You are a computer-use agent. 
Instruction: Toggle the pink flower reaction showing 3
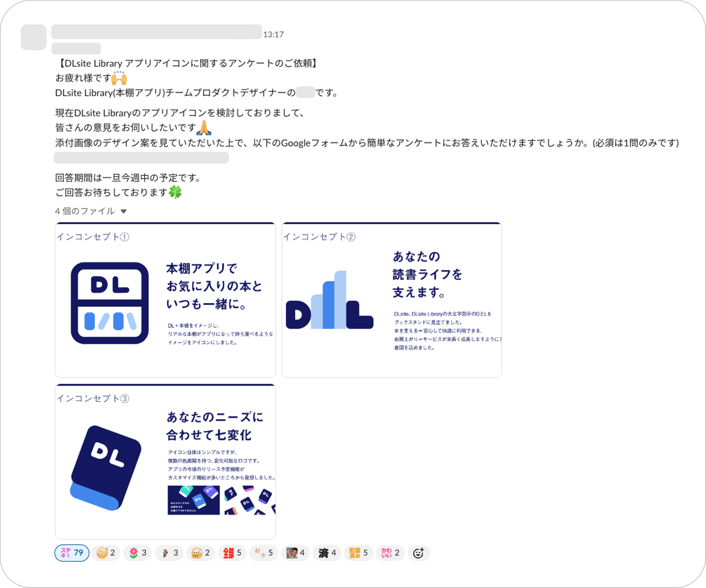click(x=138, y=553)
